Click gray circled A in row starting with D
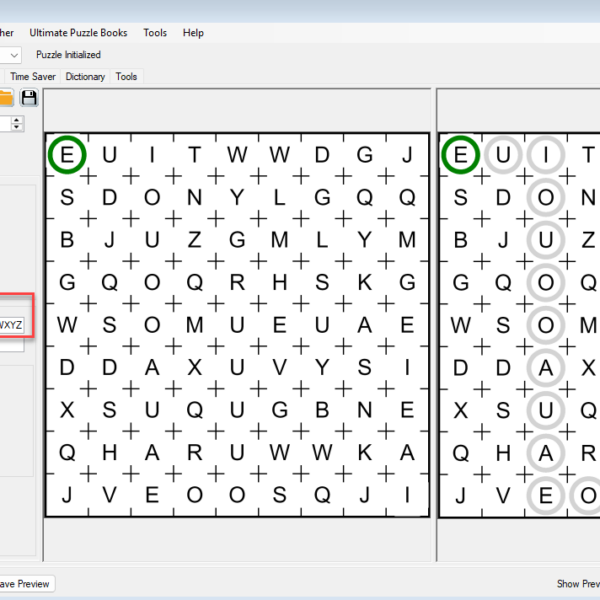The height and width of the screenshot is (600, 600). pos(546,368)
